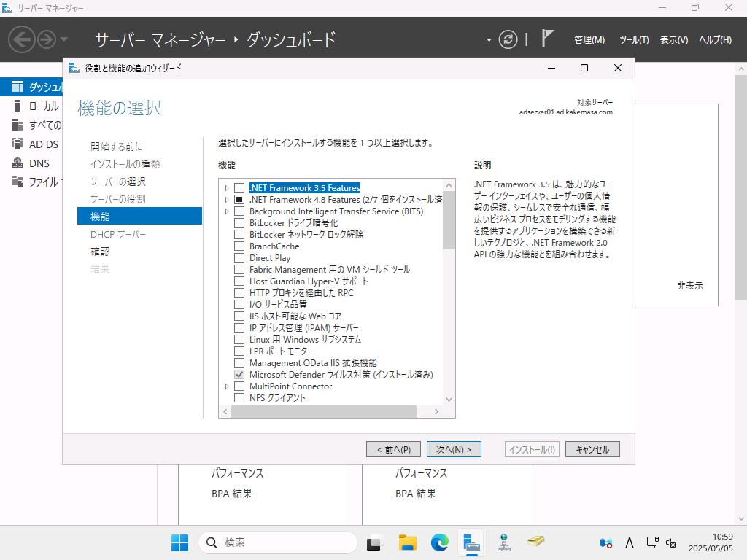Select the ローカル サーバー sidebar icon

coord(18,106)
